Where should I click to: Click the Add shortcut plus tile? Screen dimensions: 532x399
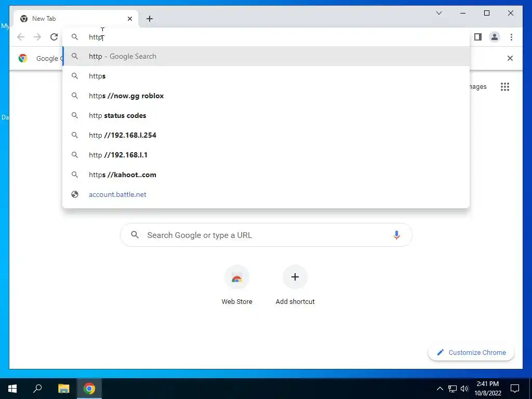pyautogui.click(x=295, y=285)
